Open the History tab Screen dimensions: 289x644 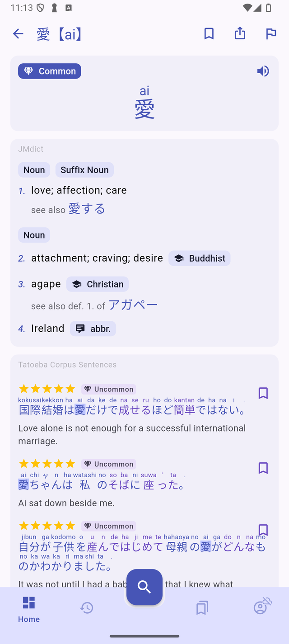coord(87,608)
